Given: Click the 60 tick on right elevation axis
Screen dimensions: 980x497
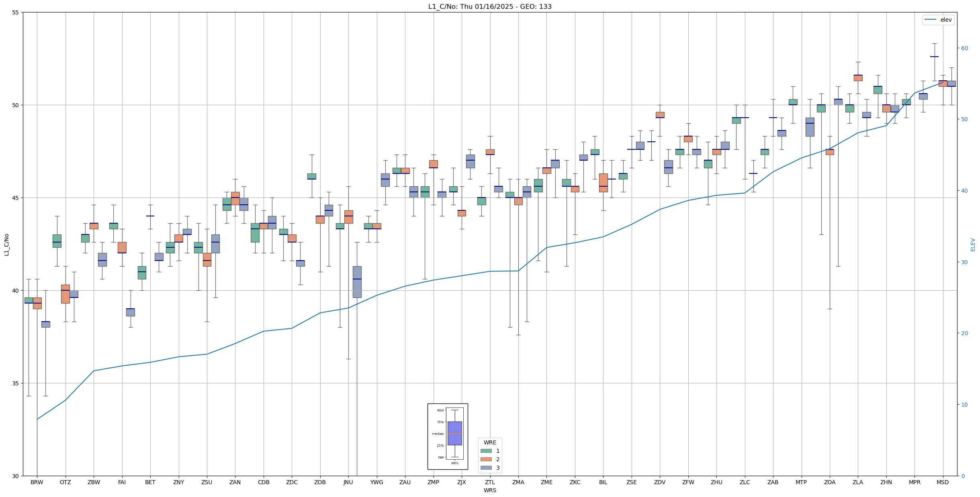Looking at the screenshot, I should (x=964, y=48).
